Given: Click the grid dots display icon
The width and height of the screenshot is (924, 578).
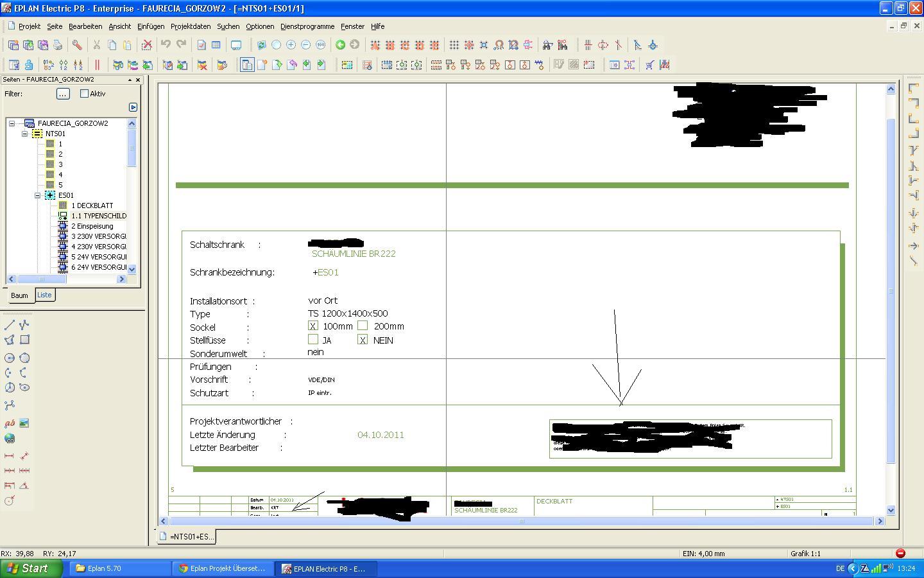Looking at the screenshot, I should point(454,45).
